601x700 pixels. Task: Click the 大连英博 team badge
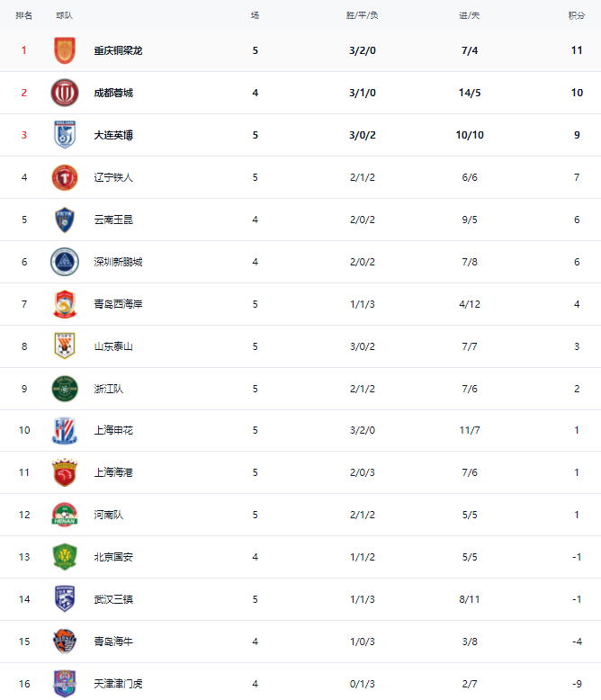65,135
